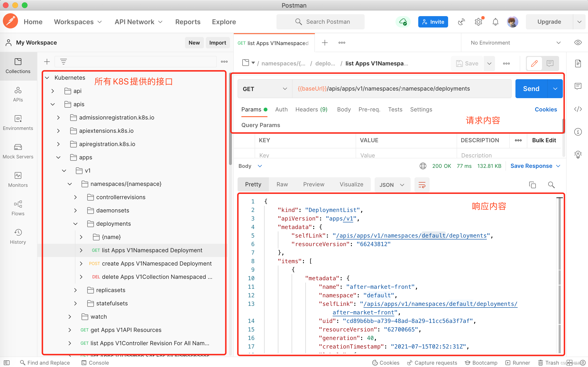Click the cloud sync status icon

403,22
